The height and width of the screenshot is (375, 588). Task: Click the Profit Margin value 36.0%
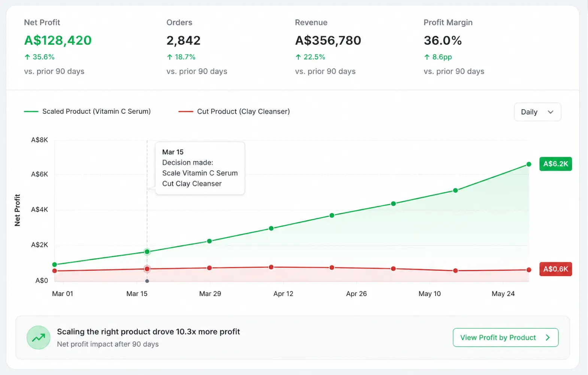point(443,40)
